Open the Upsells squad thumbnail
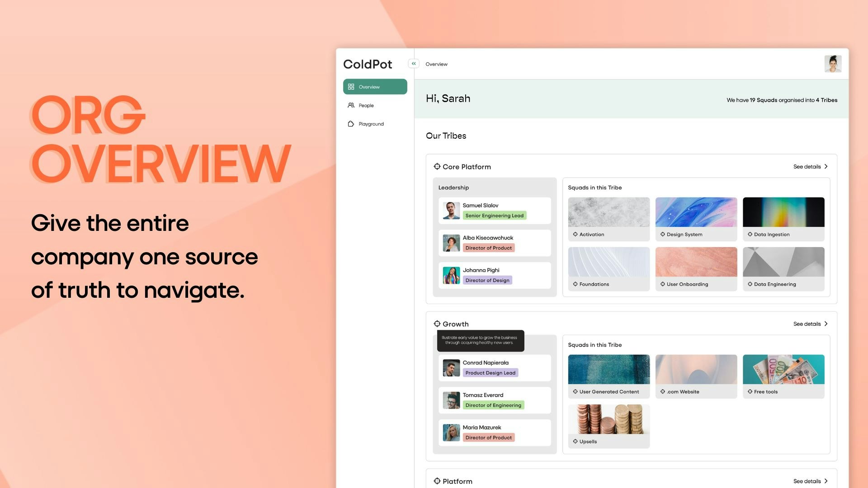Image resolution: width=868 pixels, height=488 pixels. tap(609, 419)
